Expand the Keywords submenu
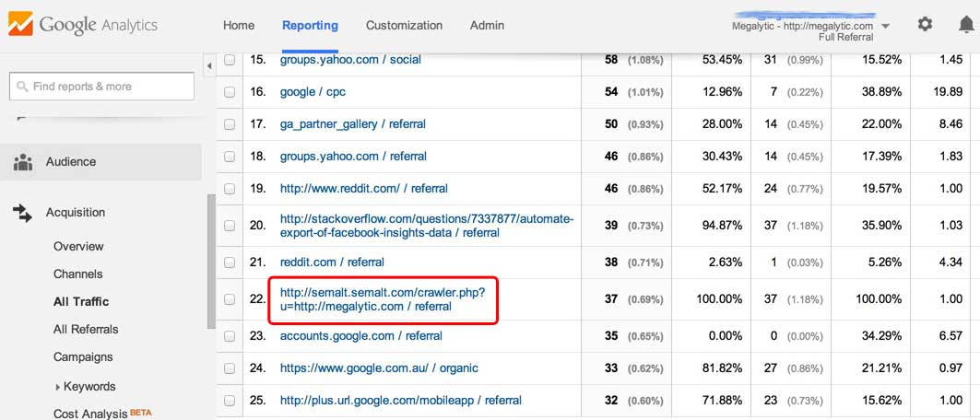This screenshot has width=980, height=420. [x=59, y=387]
